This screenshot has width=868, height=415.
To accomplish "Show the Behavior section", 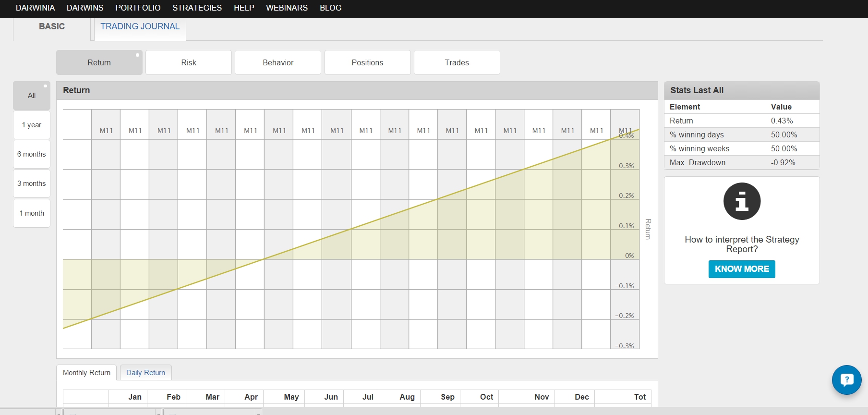I will pyautogui.click(x=278, y=62).
